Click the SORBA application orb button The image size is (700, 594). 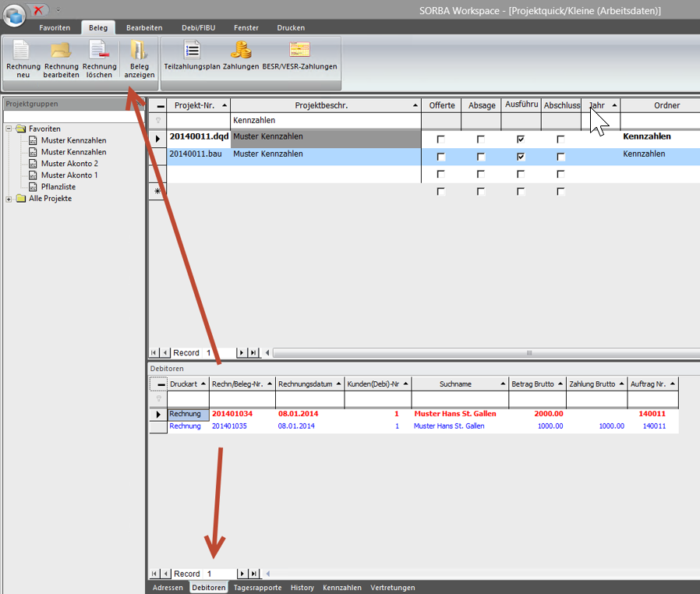(13, 15)
